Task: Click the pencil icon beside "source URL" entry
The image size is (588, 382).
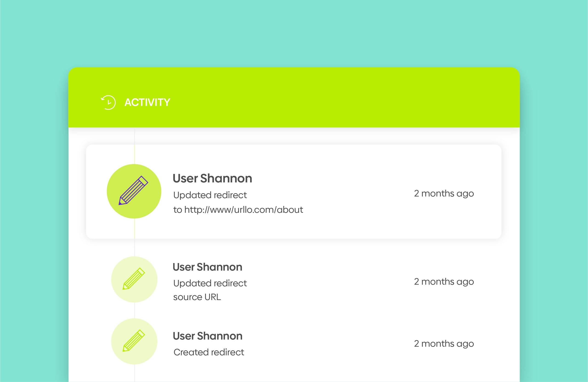Action: [134, 279]
